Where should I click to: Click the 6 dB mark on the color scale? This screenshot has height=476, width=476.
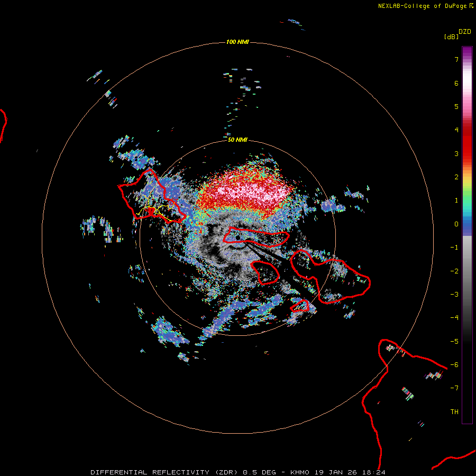coord(456,83)
